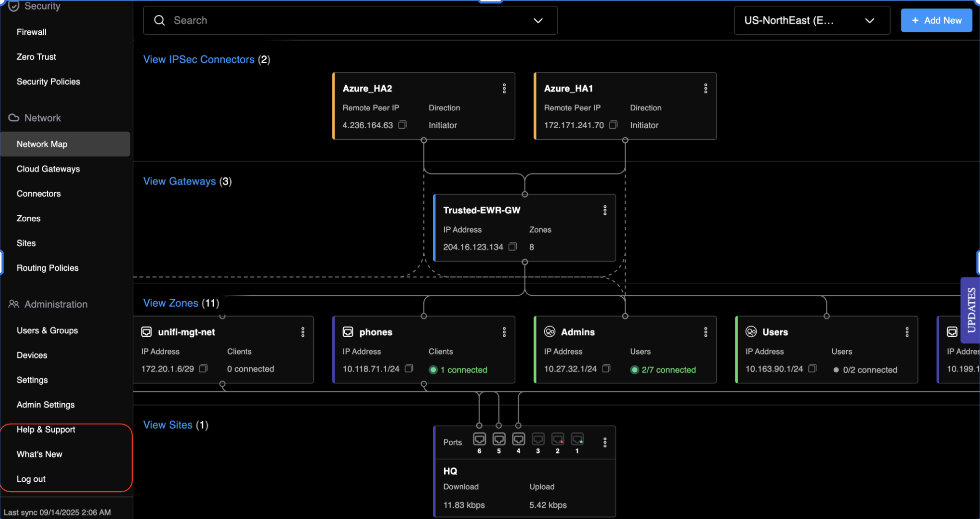Open Admins zone kebab menu
Image resolution: width=980 pixels, height=519 pixels.
(705, 332)
